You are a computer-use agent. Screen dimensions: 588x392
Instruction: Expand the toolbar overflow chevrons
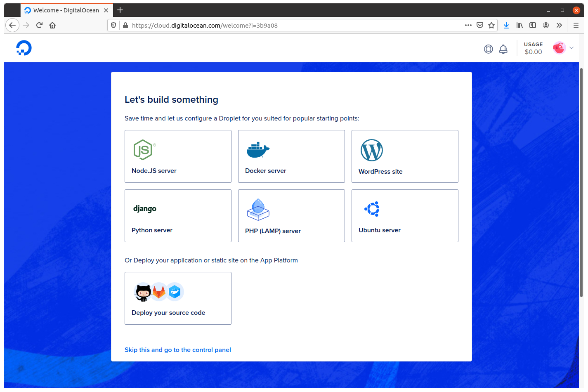559,25
